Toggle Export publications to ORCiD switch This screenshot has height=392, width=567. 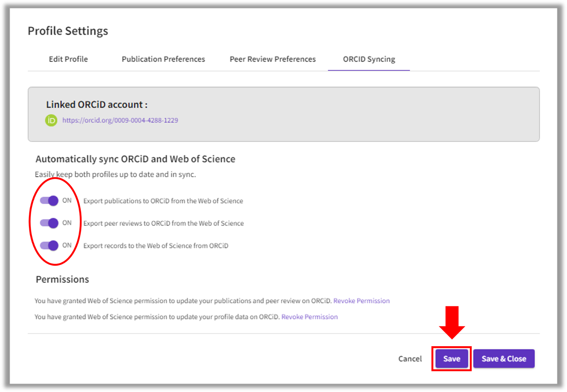tap(49, 201)
